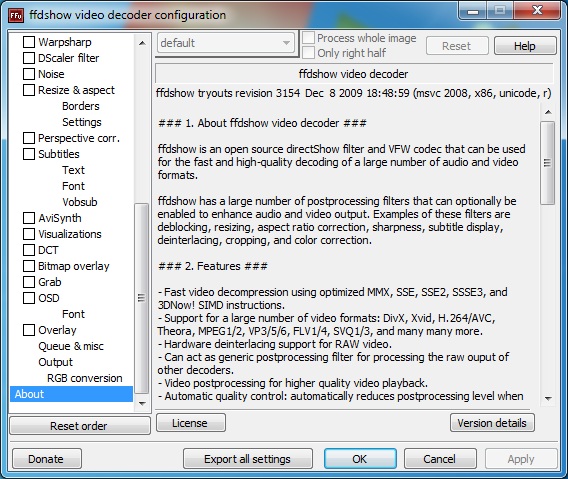The image size is (568, 479).
Task: Enable Bitmap overlay checkbox
Action: point(29,266)
